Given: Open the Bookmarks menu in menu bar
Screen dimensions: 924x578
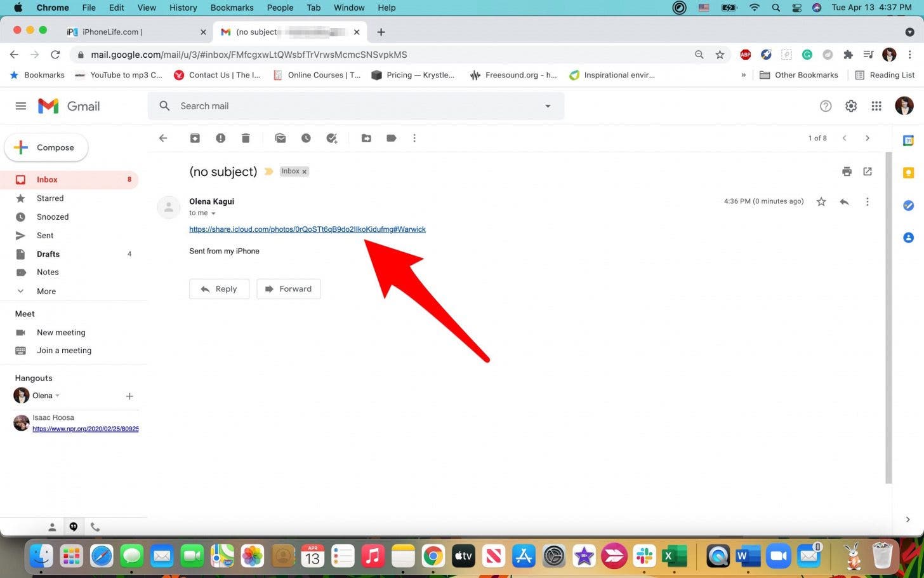Looking at the screenshot, I should [x=232, y=8].
